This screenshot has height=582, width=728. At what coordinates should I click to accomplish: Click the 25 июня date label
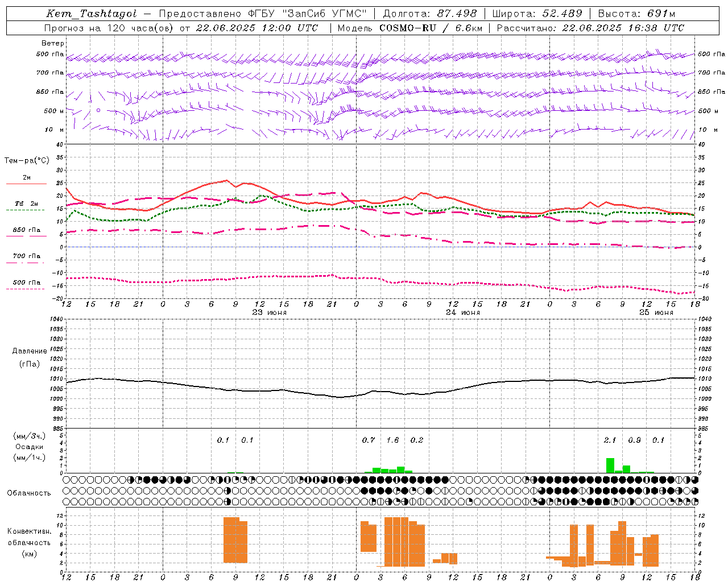(656, 313)
